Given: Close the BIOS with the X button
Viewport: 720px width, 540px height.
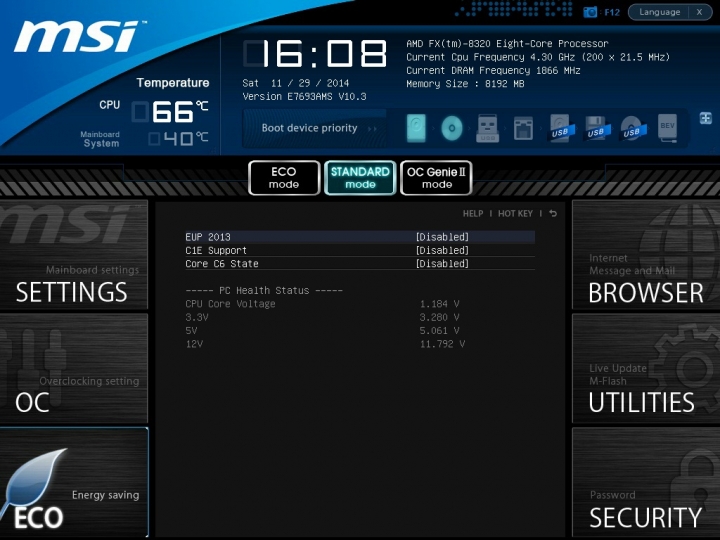Looking at the screenshot, I should tap(699, 12).
